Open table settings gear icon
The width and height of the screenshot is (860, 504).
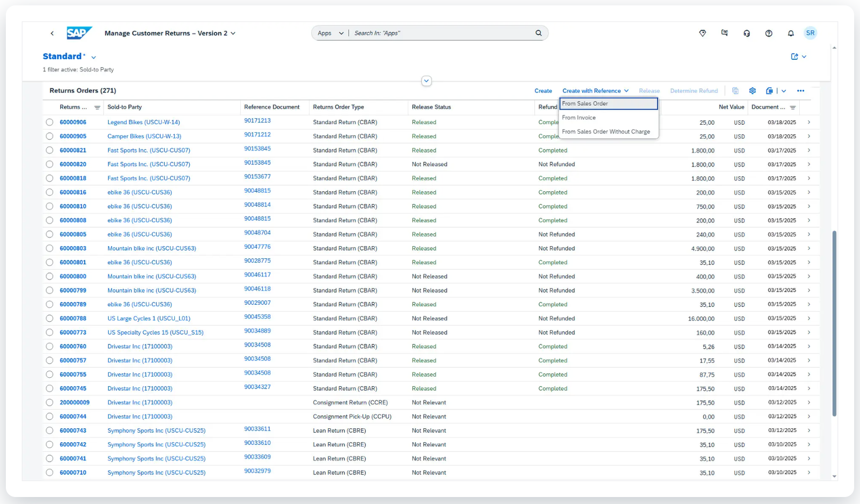[752, 91]
